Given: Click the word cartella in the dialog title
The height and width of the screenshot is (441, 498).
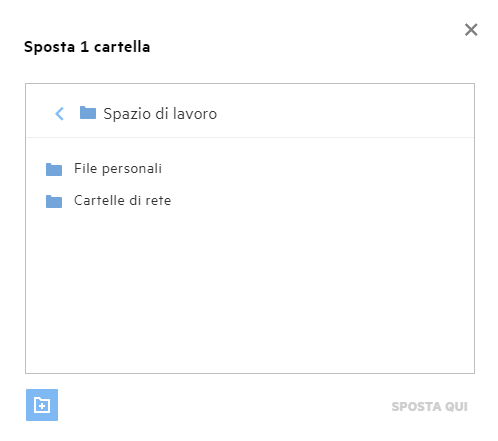Looking at the screenshot, I should click(122, 47).
